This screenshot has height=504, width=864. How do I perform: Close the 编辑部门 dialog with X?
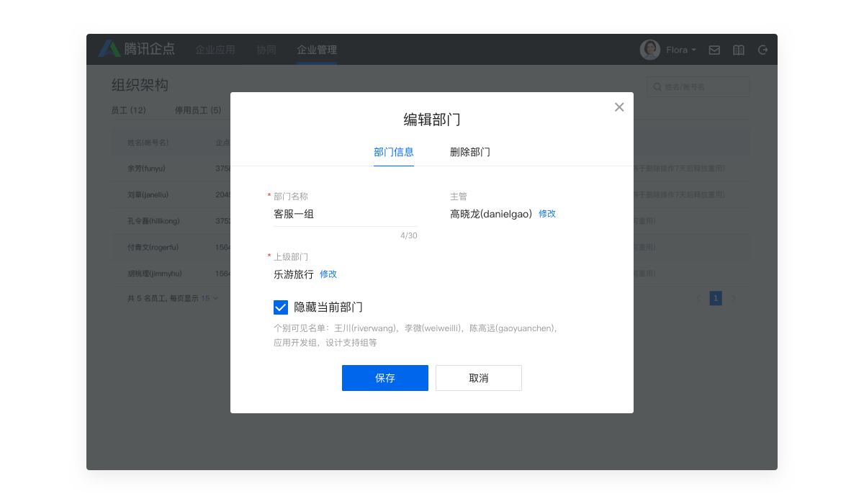(x=618, y=107)
